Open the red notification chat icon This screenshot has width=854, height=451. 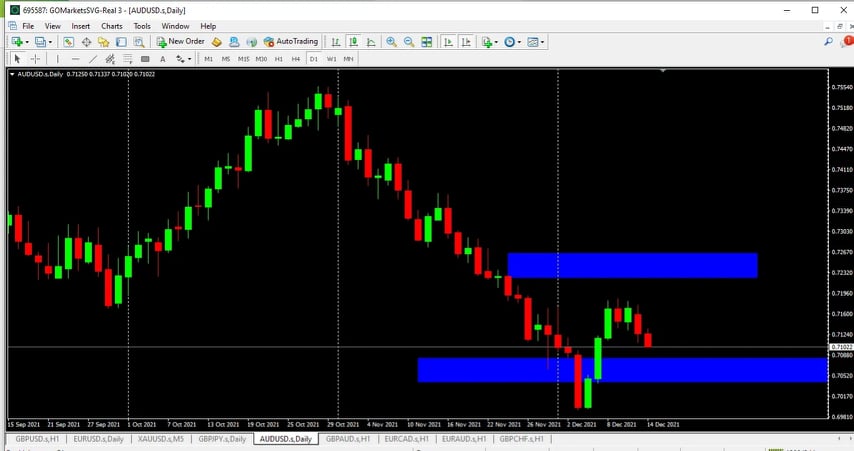(847, 41)
